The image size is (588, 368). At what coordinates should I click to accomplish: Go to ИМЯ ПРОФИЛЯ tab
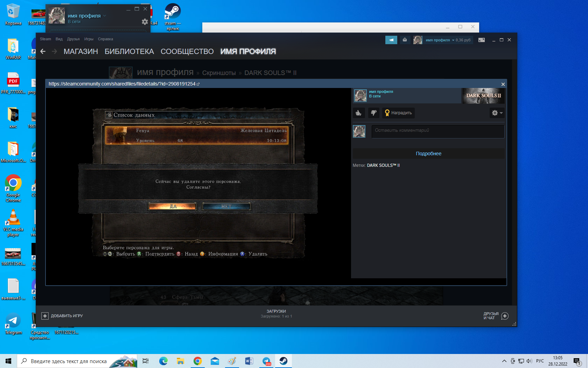pos(248,52)
